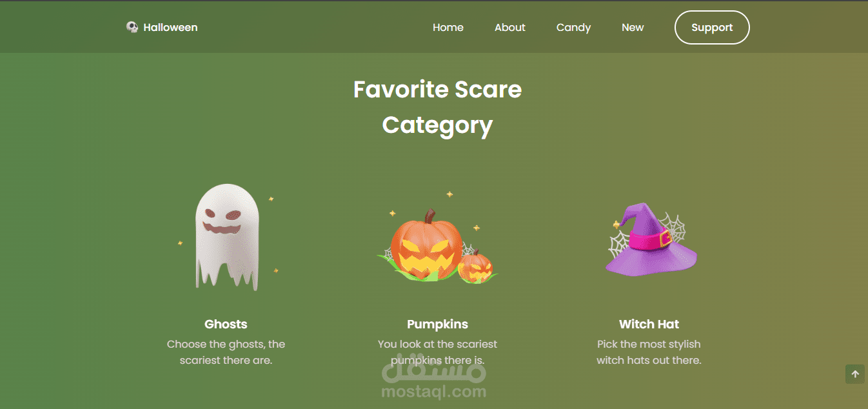868x409 pixels.
Task: Navigate to the New section
Action: point(633,27)
